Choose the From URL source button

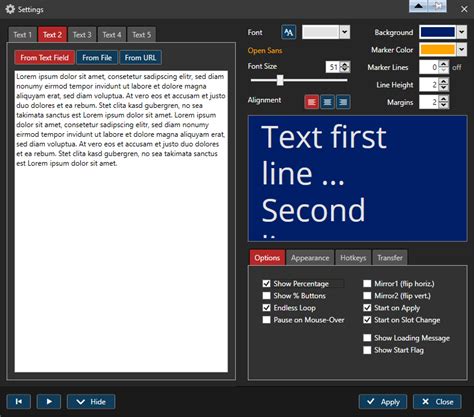click(x=140, y=58)
